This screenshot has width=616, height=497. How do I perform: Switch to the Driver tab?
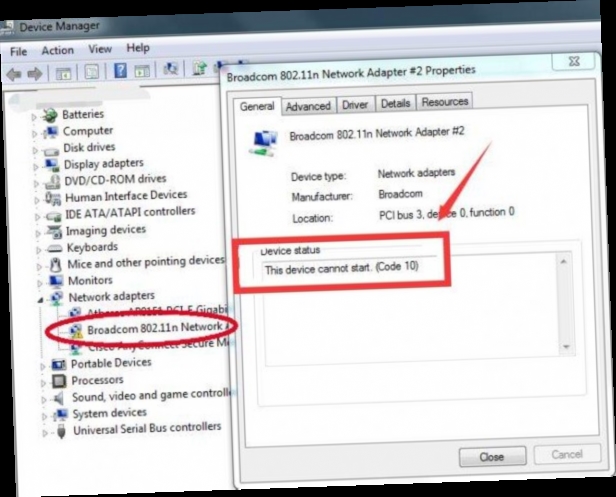(x=355, y=105)
